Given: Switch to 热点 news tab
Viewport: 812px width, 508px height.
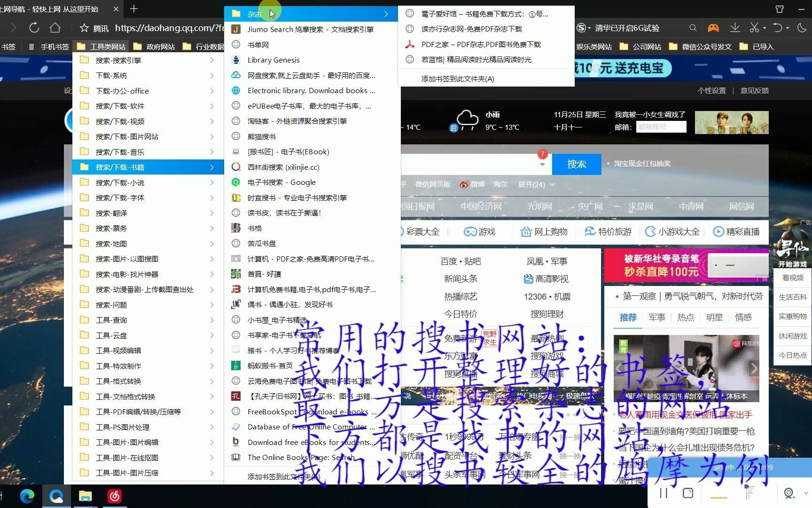Looking at the screenshot, I should [686, 317].
